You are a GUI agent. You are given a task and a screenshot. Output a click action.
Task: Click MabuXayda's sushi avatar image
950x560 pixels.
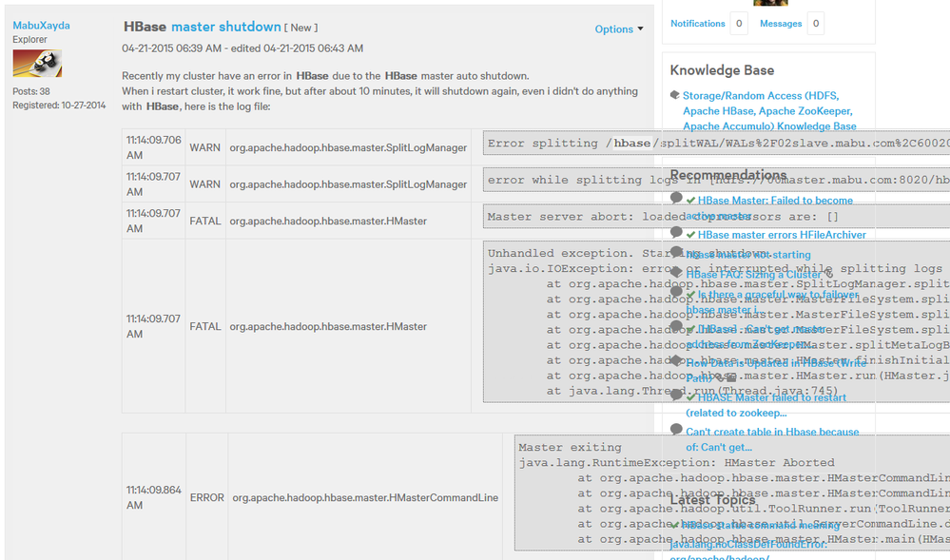[x=37, y=63]
